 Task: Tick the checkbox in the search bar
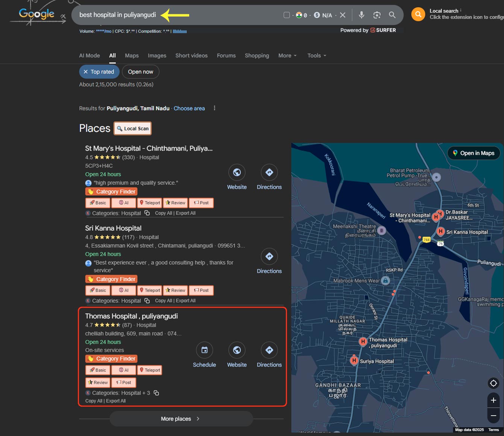pos(287,15)
